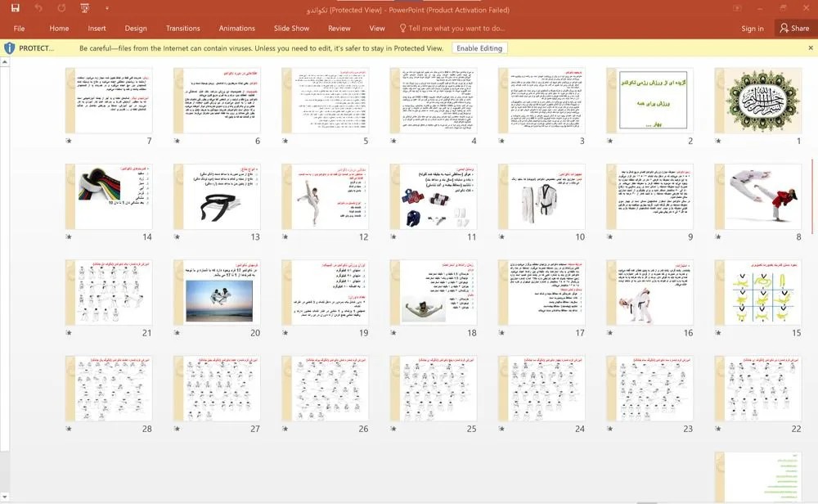Click the scroll up arrow of the slide sorter
Image resolution: width=818 pixels, height=504 pixels.
point(5,61)
